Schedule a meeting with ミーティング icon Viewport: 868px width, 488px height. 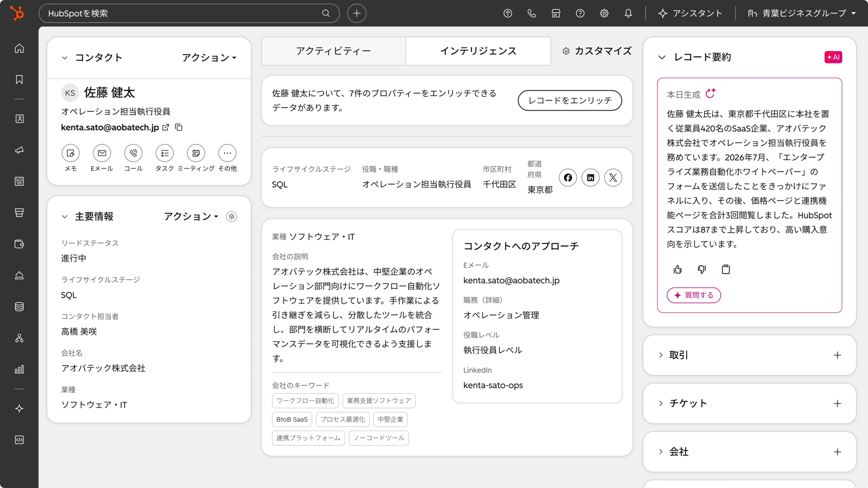pyautogui.click(x=196, y=153)
